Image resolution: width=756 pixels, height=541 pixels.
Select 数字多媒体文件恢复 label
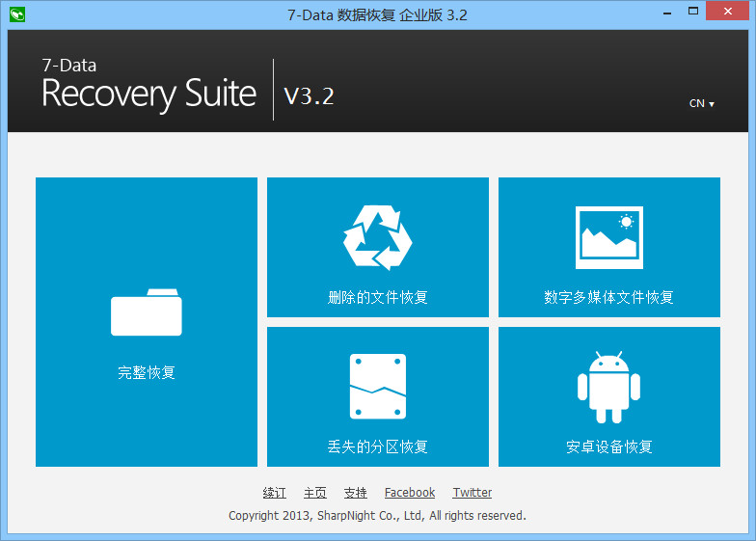click(609, 297)
